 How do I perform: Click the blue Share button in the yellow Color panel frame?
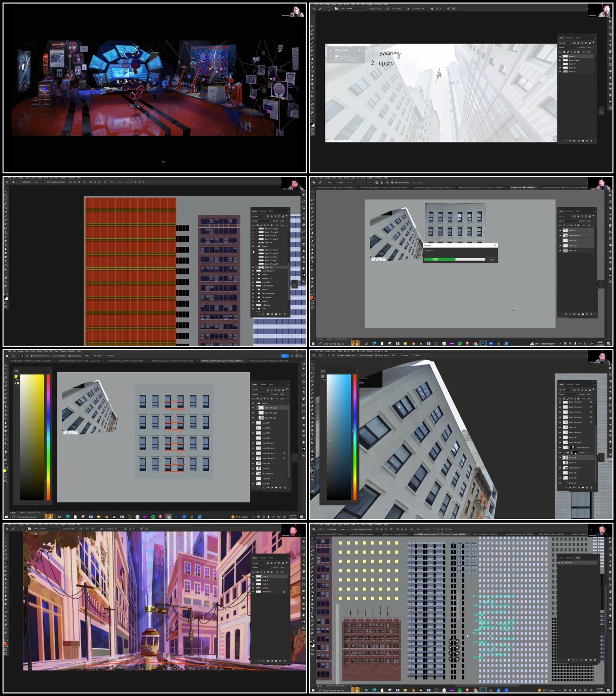[284, 355]
